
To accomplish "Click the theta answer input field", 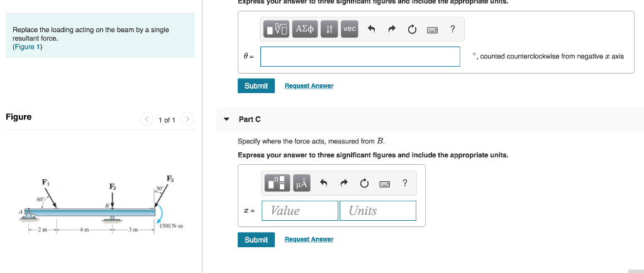I will 360,56.
